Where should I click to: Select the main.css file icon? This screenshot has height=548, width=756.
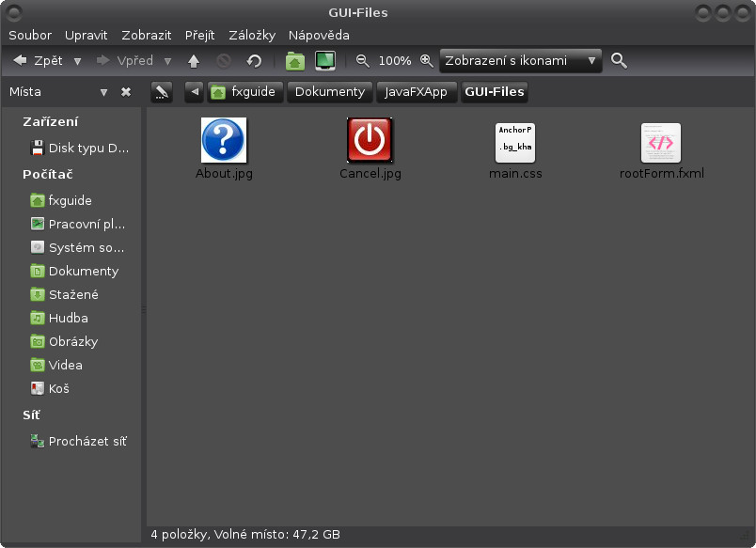coord(515,143)
